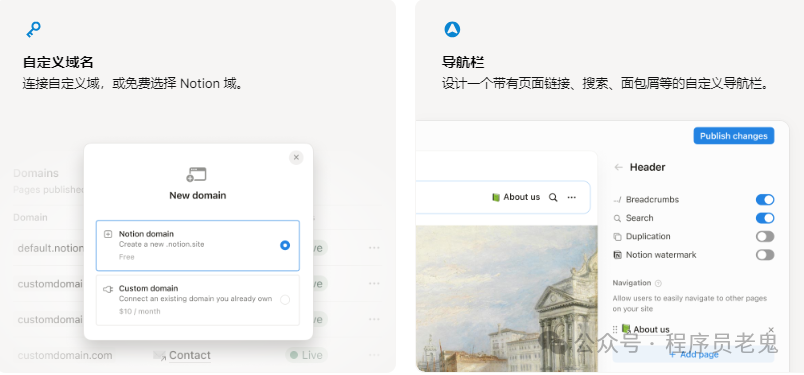Enable the Duplication toggle

click(x=765, y=236)
